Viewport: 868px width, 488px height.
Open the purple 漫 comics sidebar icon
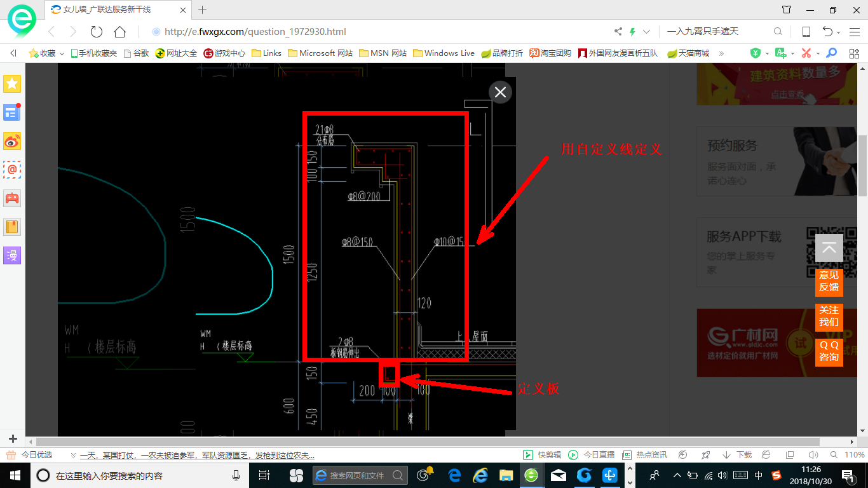12,255
